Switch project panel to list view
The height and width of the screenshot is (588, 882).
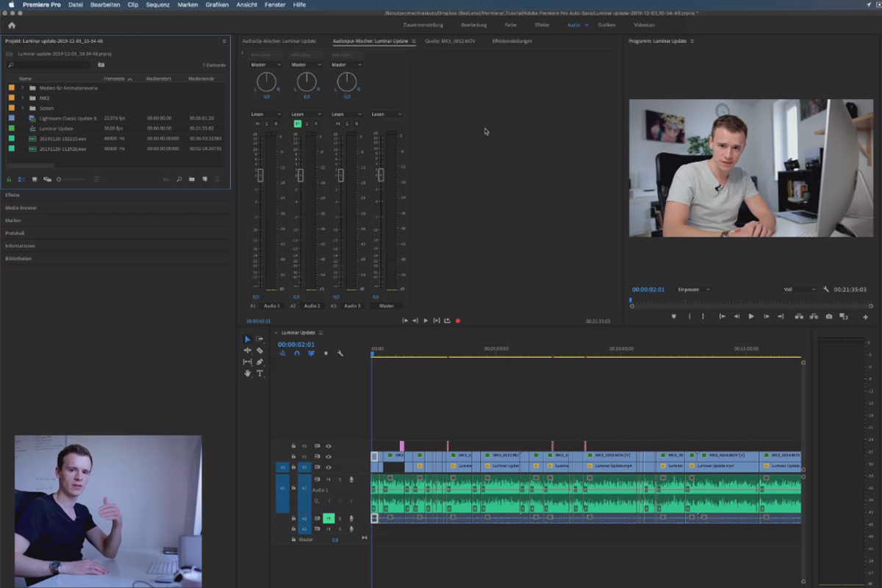tap(21, 179)
